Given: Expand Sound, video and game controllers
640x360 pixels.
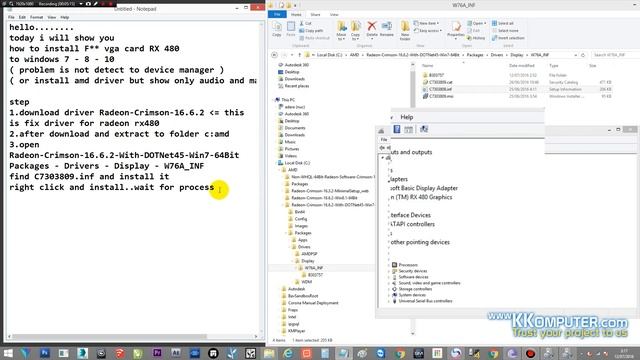Looking at the screenshot, I should click(x=389, y=283).
